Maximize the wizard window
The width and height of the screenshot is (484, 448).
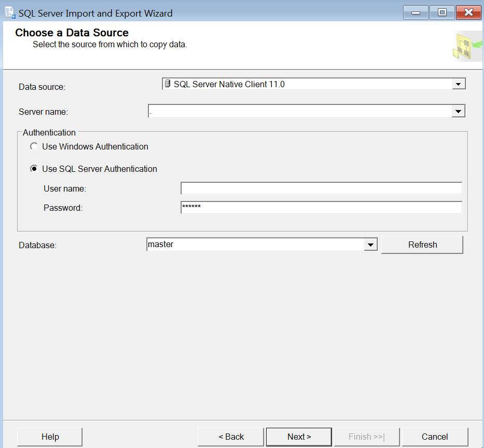442,12
